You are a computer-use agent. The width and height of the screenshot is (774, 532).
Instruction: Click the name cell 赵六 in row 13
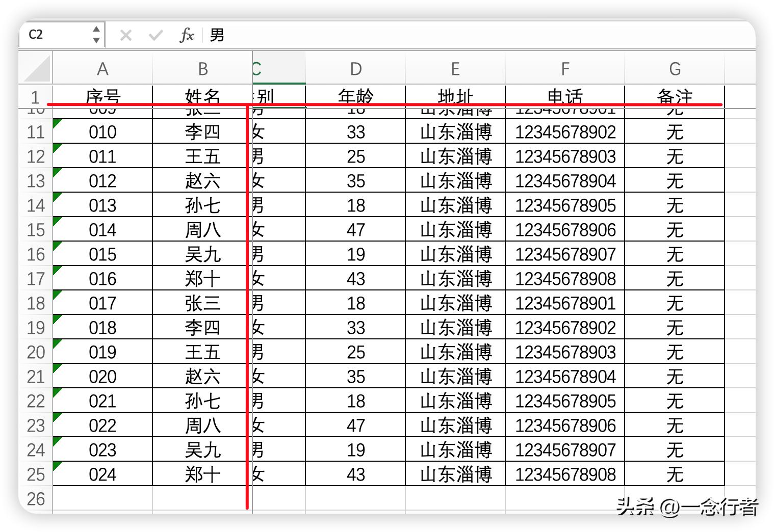tap(202, 181)
